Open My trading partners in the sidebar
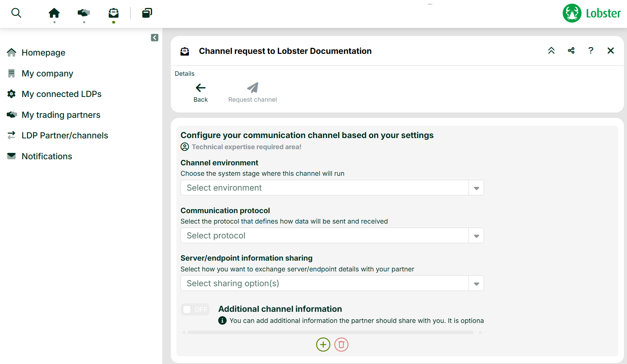The width and height of the screenshot is (627, 364). tap(61, 115)
